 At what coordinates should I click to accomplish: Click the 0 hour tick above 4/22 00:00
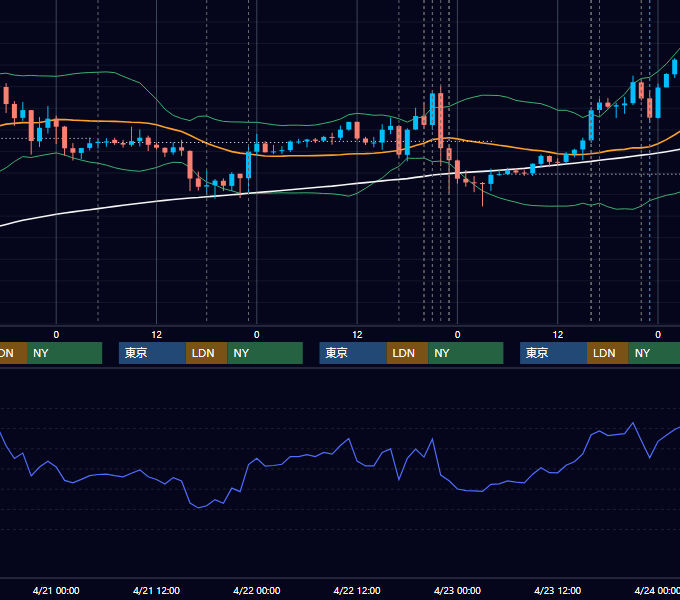(257, 335)
